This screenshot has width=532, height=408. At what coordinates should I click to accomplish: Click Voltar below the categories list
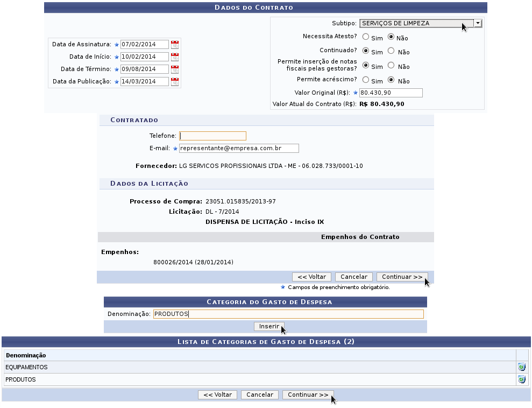point(217,395)
